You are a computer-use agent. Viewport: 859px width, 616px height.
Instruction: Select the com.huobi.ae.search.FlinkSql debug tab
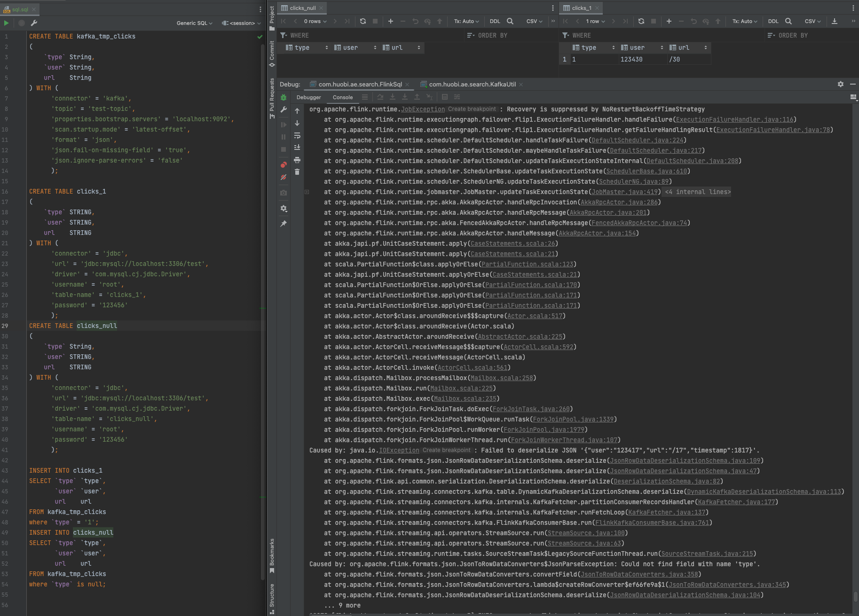pyautogui.click(x=360, y=84)
